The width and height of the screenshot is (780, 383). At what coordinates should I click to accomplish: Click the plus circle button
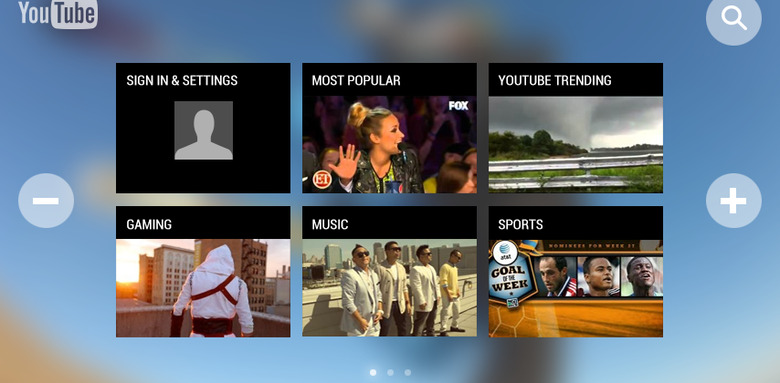(733, 200)
